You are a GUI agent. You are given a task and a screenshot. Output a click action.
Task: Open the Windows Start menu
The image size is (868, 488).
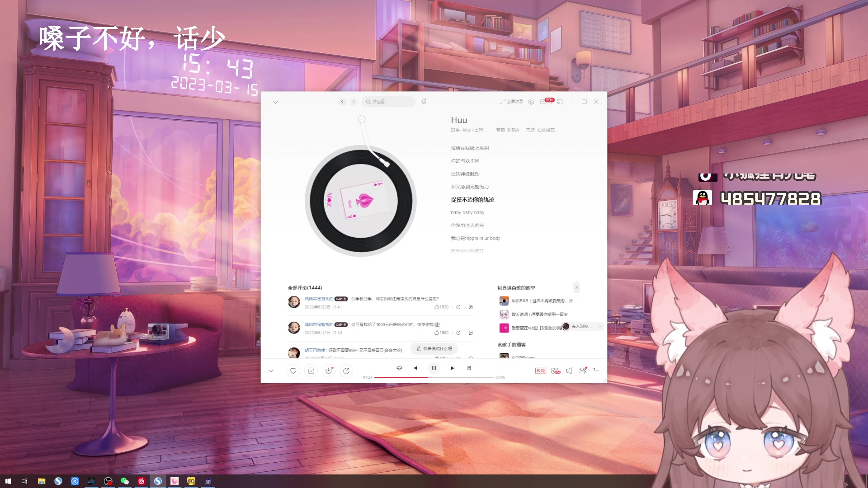click(8, 481)
